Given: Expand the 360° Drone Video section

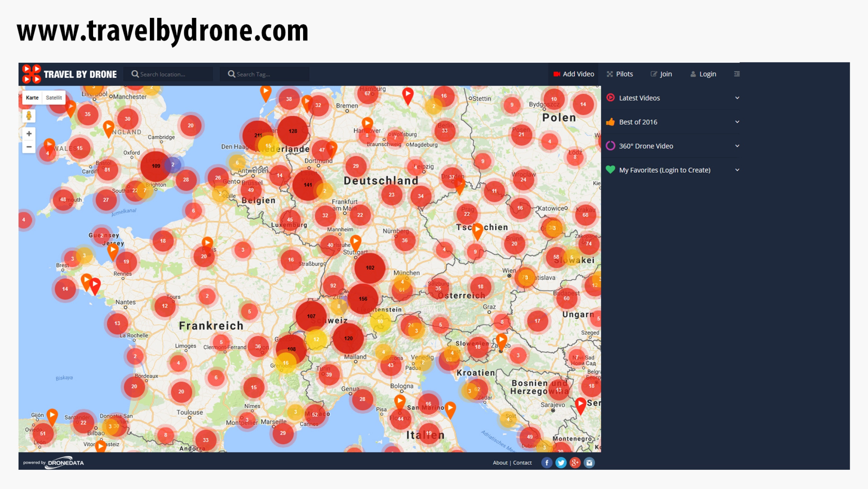Looking at the screenshot, I should pyautogui.click(x=646, y=146).
